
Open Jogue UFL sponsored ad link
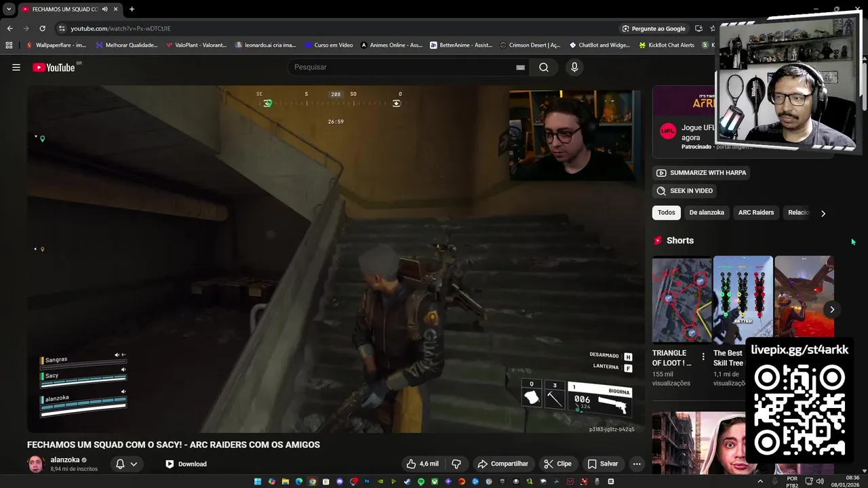698,132
